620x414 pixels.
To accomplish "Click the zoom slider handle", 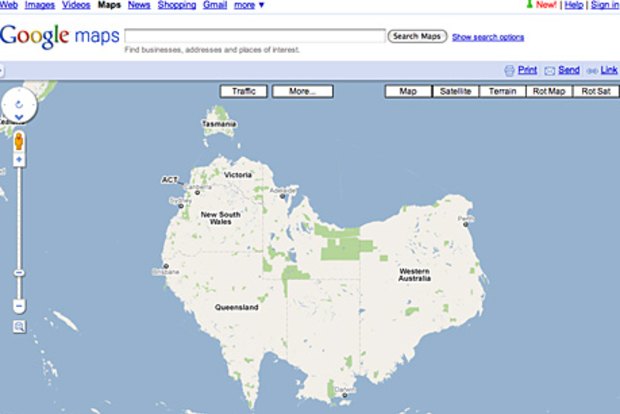I will 19,272.
